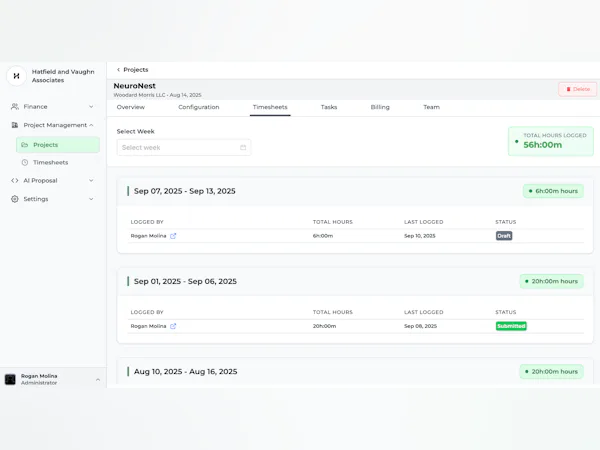Viewport: 600px width, 450px height.
Task: Open Rogan Molina's external link for Sep 01 week
Action: point(173,326)
